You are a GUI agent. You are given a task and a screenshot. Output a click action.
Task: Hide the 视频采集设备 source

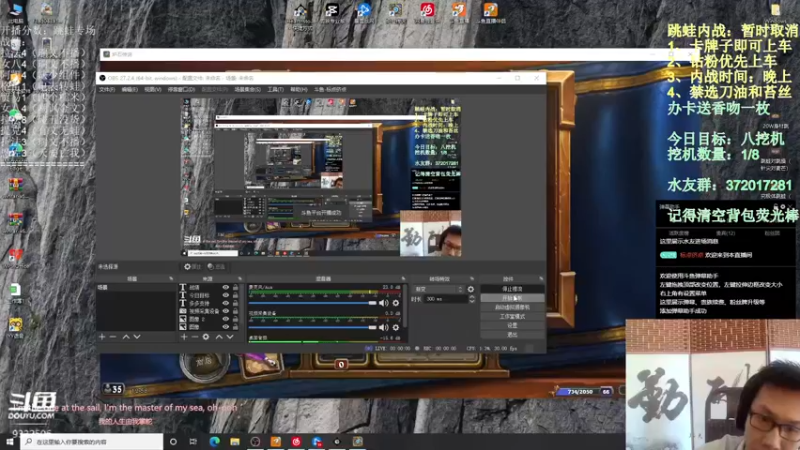[226, 311]
